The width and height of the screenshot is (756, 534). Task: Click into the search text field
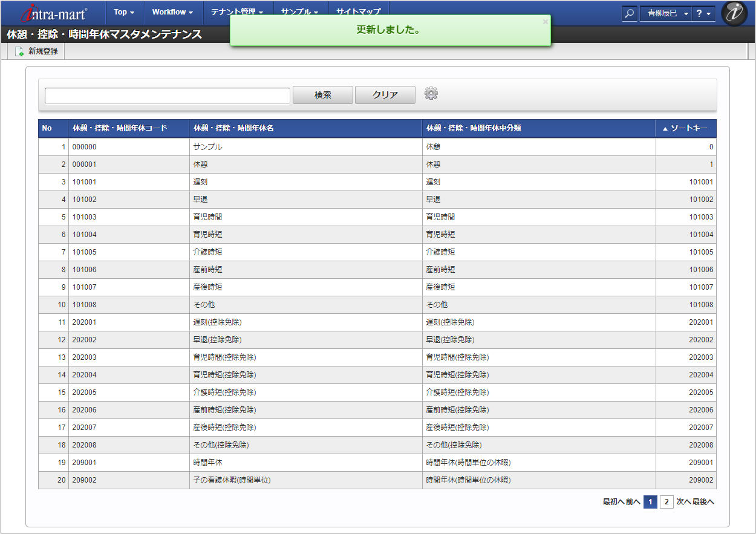tap(168, 96)
